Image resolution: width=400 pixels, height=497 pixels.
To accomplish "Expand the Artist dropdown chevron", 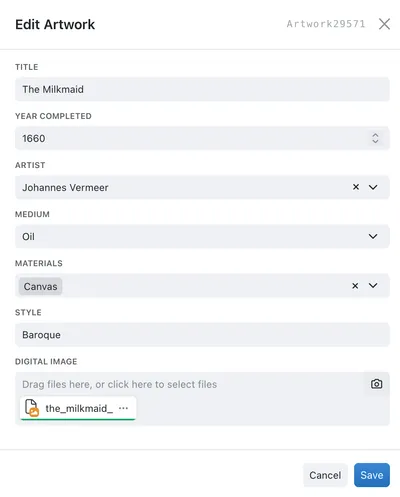I will 373,187.
